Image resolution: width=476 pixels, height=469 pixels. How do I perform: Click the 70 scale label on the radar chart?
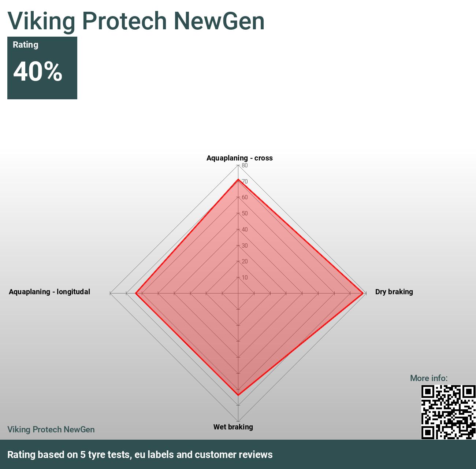click(x=245, y=182)
